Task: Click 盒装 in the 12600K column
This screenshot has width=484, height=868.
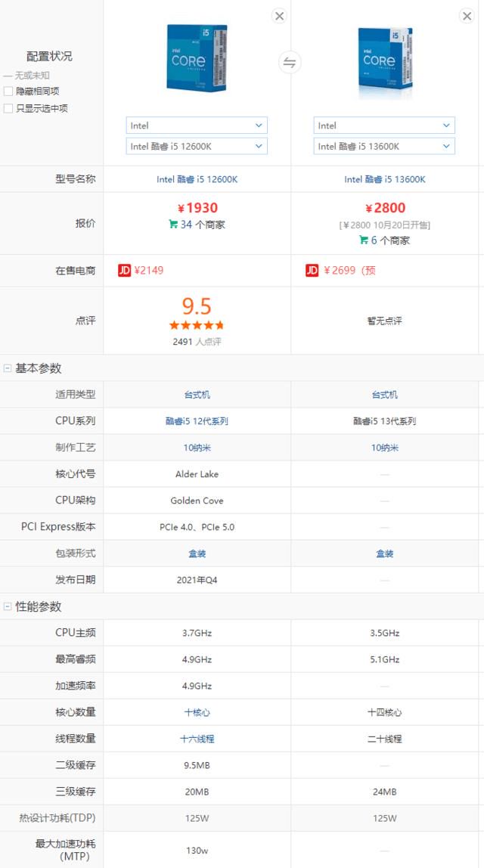Action: 197,553
